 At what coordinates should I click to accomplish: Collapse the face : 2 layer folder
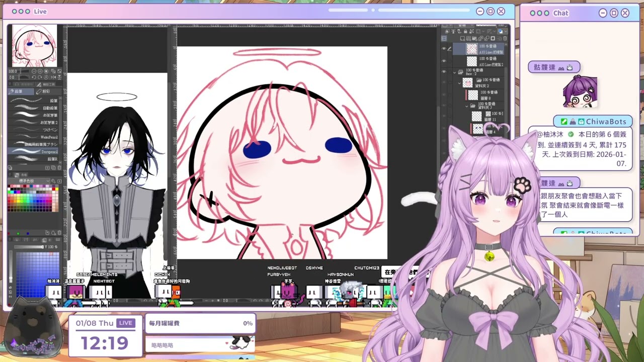point(454,73)
